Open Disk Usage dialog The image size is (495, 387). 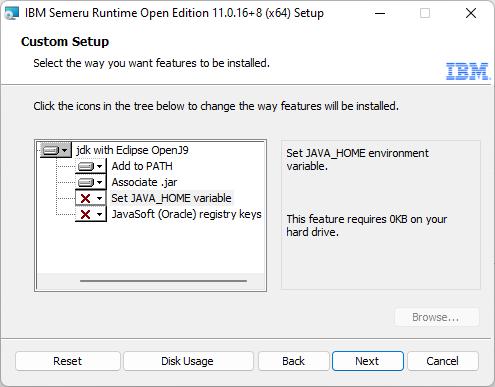tap(188, 361)
